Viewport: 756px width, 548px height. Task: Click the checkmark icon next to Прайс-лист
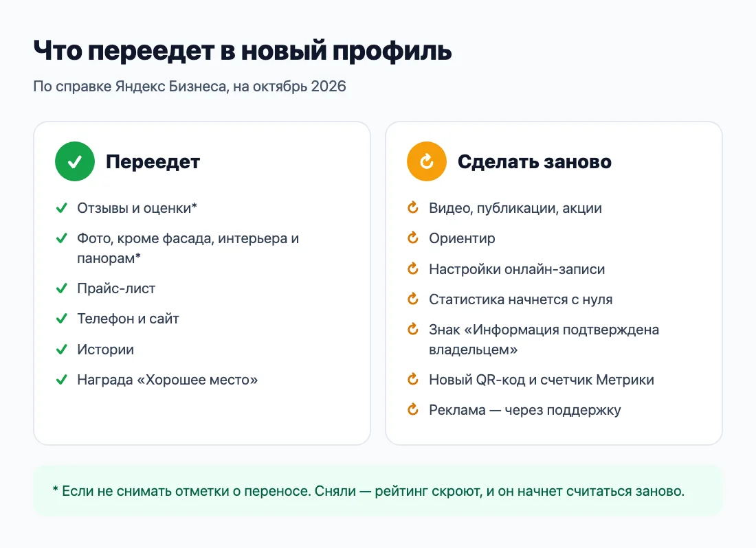coord(62,288)
